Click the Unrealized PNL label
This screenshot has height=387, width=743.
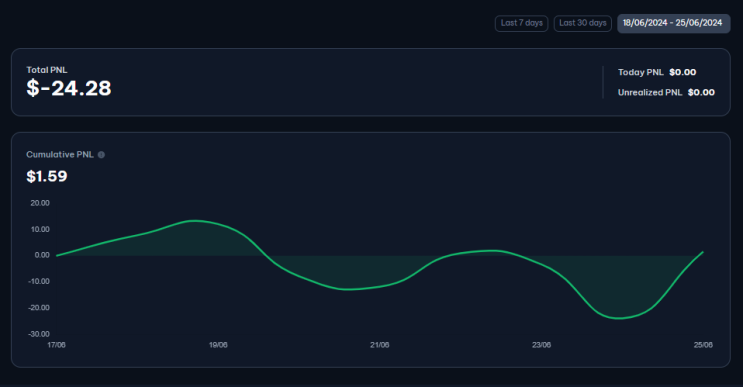pos(650,92)
